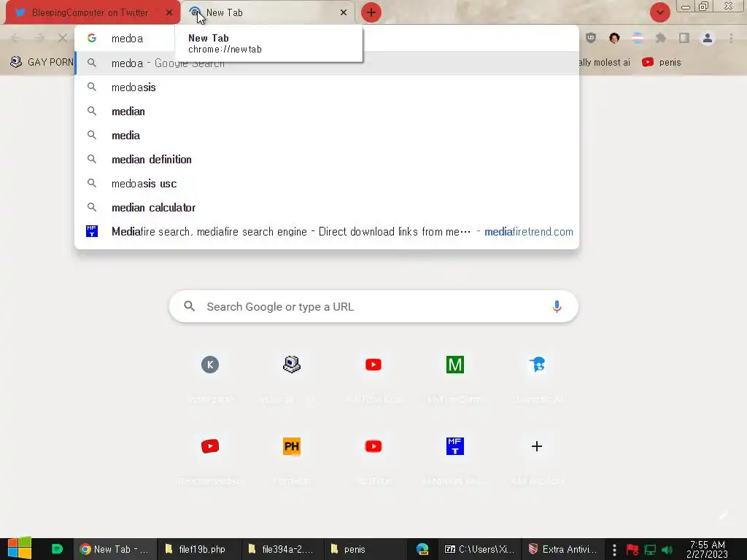Pick the 'medoasis usc' suggestion
747x560 pixels.
click(x=327, y=183)
